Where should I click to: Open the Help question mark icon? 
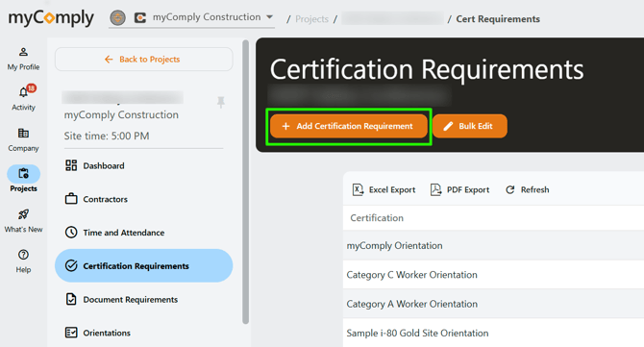click(23, 255)
